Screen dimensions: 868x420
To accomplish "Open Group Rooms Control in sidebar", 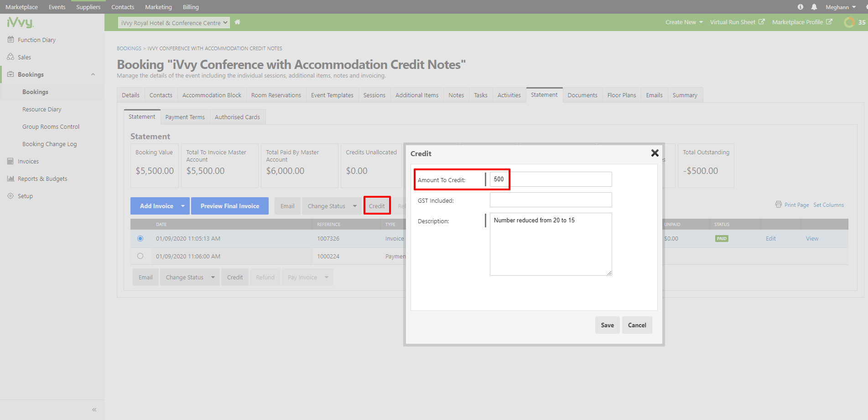I will point(51,126).
